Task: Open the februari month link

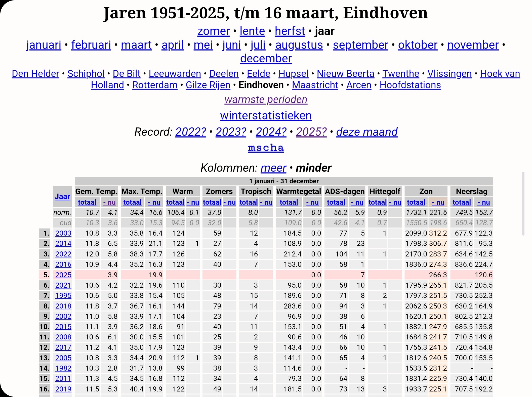Action: pos(91,45)
